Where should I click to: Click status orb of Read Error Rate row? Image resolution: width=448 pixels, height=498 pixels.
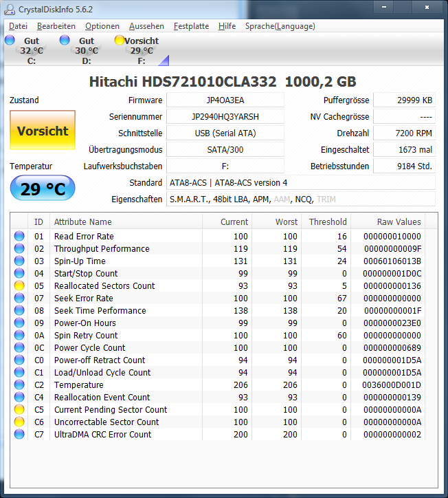click(19, 236)
